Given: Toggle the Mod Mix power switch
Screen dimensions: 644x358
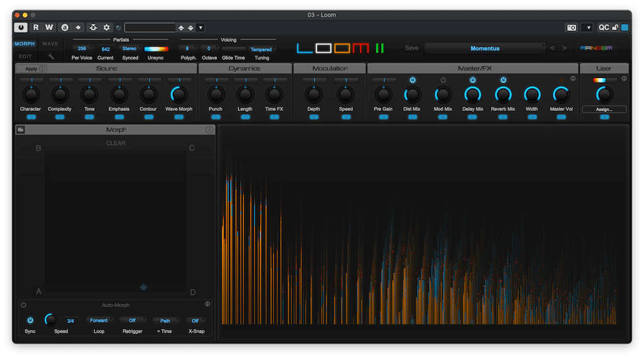Looking at the screenshot, I should coord(443,80).
